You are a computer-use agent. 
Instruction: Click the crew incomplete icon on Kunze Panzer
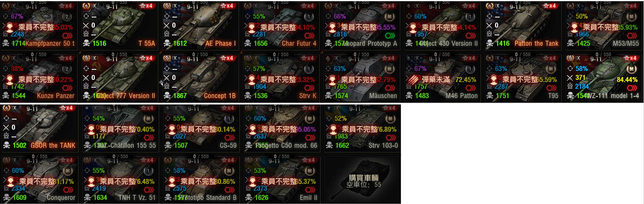[9, 80]
